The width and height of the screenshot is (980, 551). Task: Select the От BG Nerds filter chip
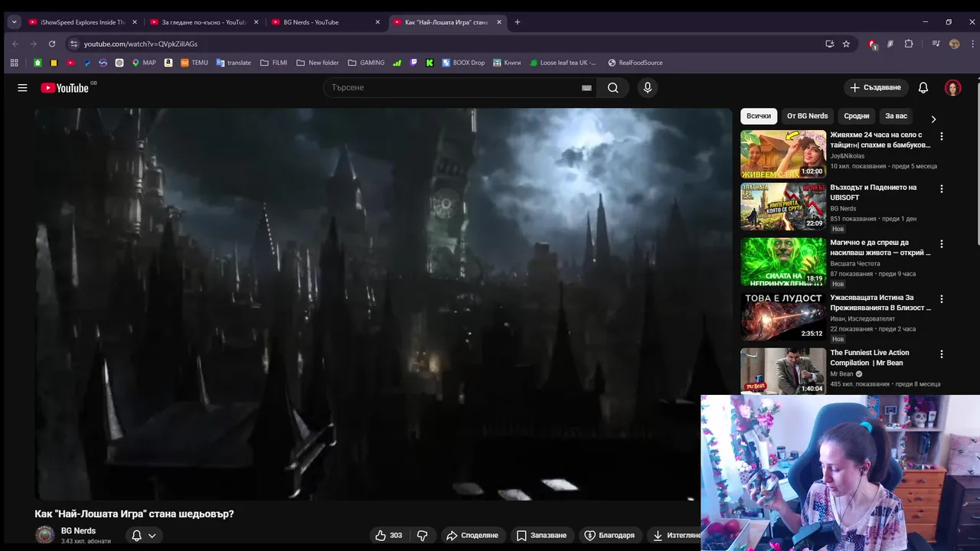(808, 116)
